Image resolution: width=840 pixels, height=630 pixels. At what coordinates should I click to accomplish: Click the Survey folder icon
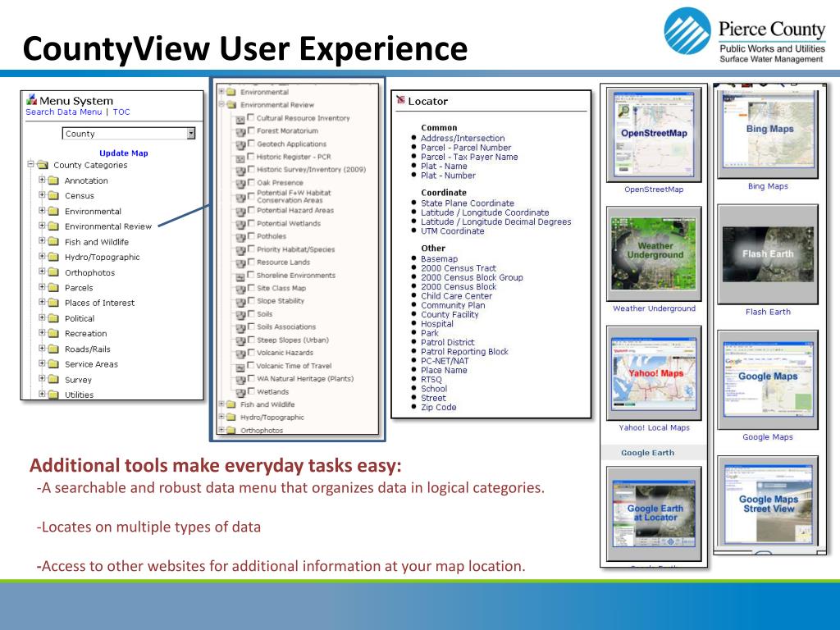tap(53, 379)
